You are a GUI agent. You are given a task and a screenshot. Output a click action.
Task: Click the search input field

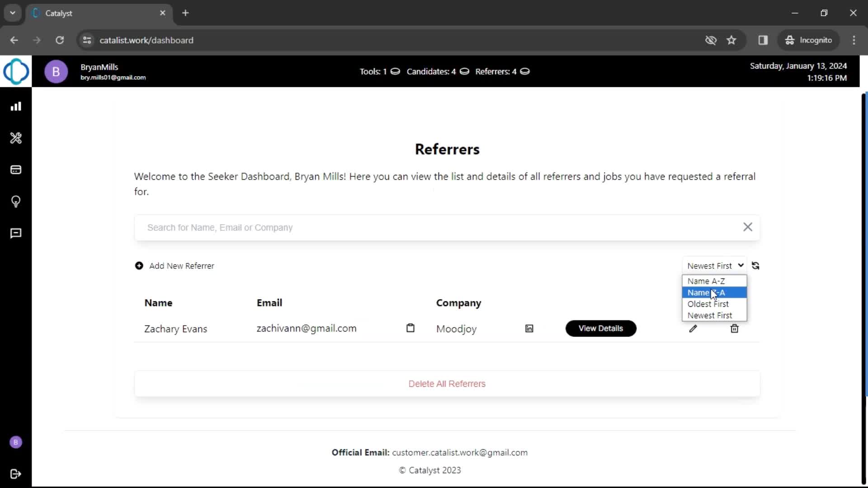[x=441, y=227]
